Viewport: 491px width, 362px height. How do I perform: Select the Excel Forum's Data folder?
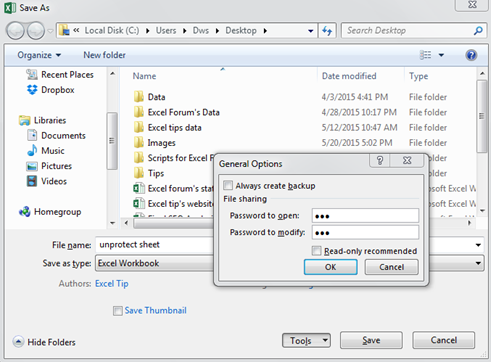tap(177, 112)
